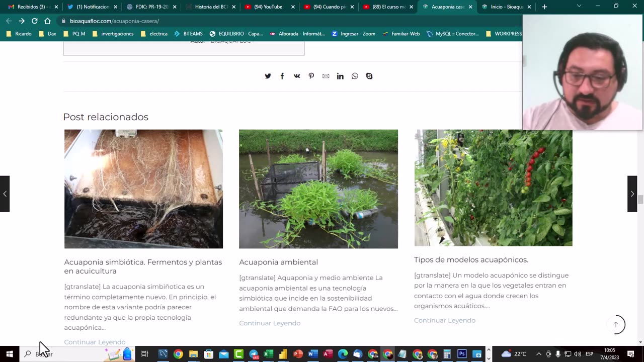This screenshot has height=362, width=644.
Task: Open roots thumbnail of Acuaponia simbiótica
Action: [143, 189]
